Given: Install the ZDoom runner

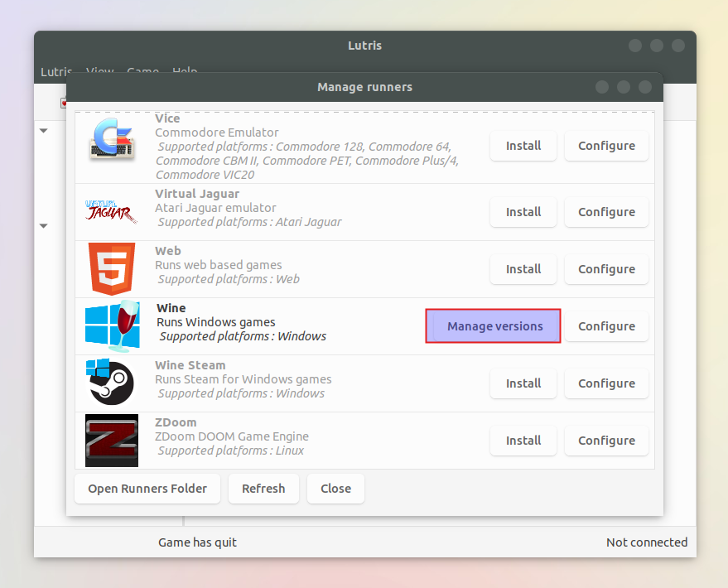Looking at the screenshot, I should pos(523,440).
